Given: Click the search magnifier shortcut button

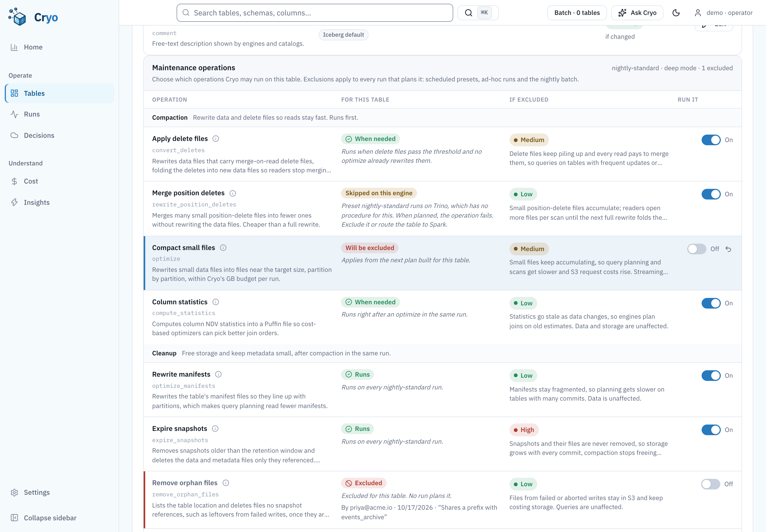Looking at the screenshot, I should [x=478, y=13].
